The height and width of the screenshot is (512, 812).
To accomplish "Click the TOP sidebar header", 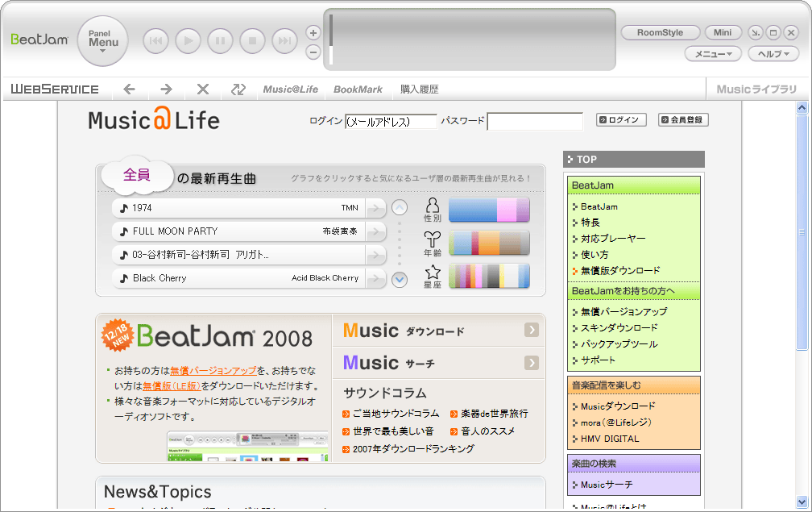I will (x=634, y=160).
